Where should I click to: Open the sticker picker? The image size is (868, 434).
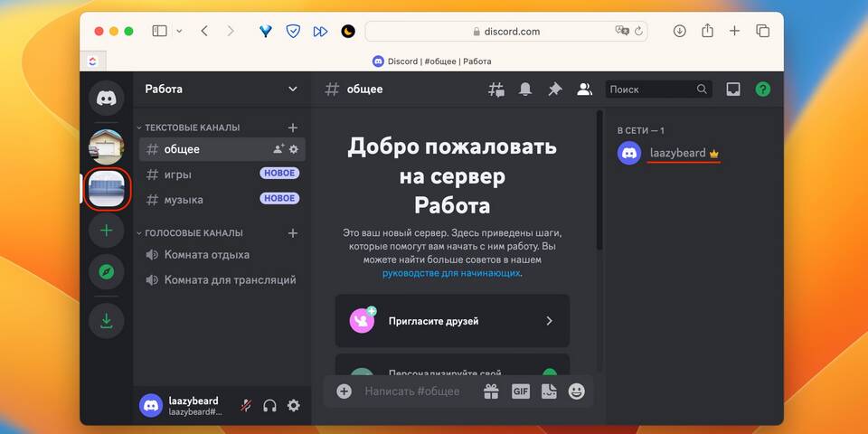pos(549,392)
